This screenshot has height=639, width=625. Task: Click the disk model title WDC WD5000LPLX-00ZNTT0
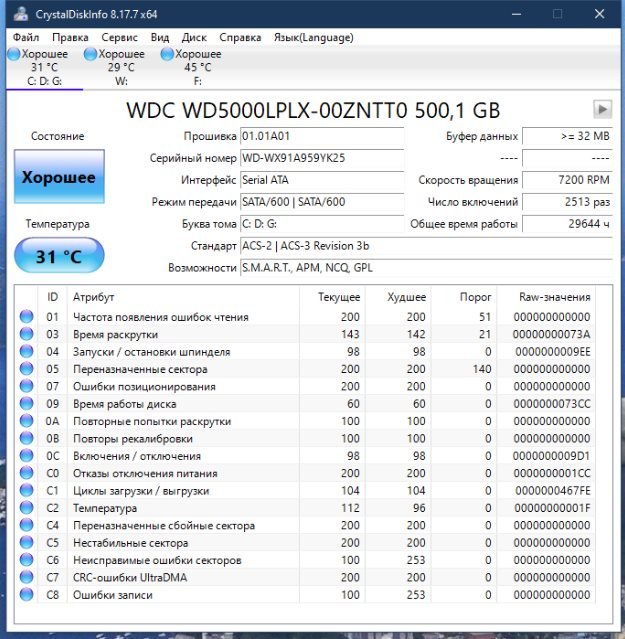266,110
